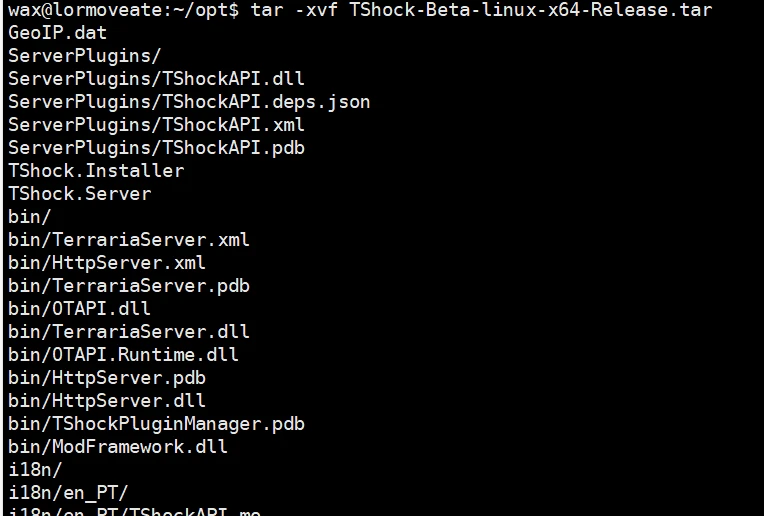Click the ServerPlugins/TShockAPI.xml line
Image resolution: width=764 pixels, height=516 pixels.
pos(157,125)
